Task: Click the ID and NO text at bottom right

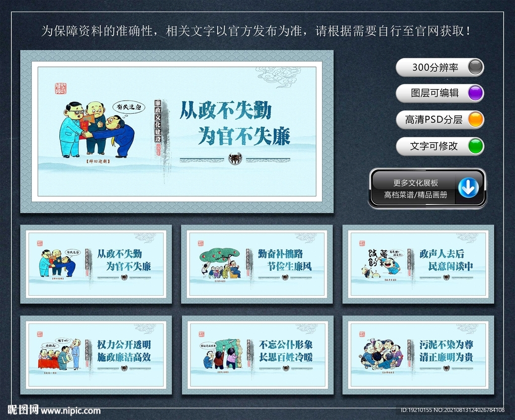Action: tap(453, 410)
